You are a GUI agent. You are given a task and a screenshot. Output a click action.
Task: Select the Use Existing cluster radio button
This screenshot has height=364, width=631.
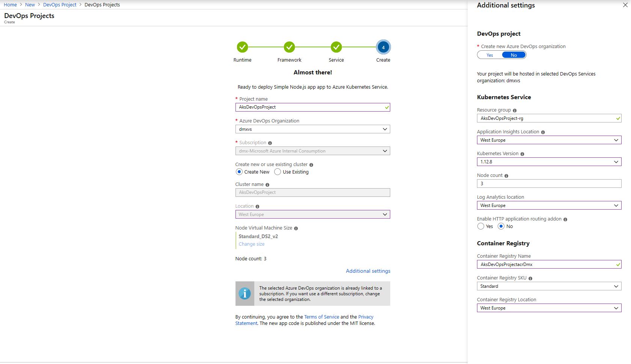[x=278, y=172]
